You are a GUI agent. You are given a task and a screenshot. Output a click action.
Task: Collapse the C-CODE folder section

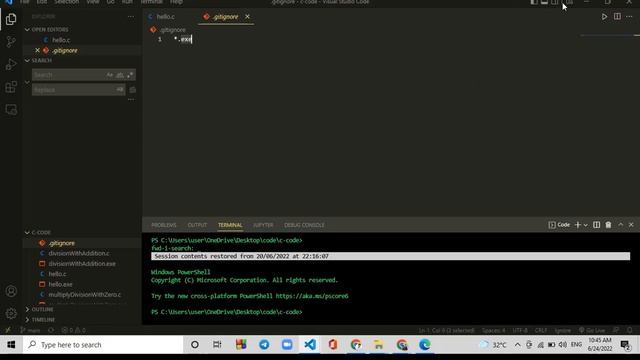(27, 232)
